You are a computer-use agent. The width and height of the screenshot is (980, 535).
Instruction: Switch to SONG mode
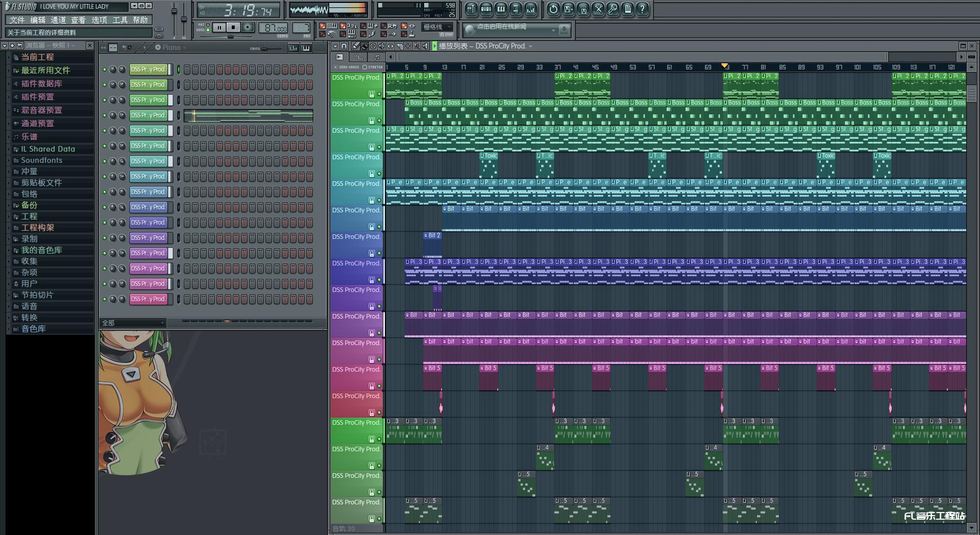tap(208, 30)
